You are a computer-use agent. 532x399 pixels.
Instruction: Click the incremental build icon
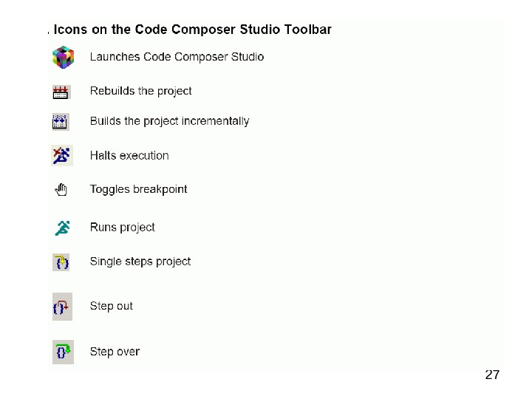click(61, 121)
